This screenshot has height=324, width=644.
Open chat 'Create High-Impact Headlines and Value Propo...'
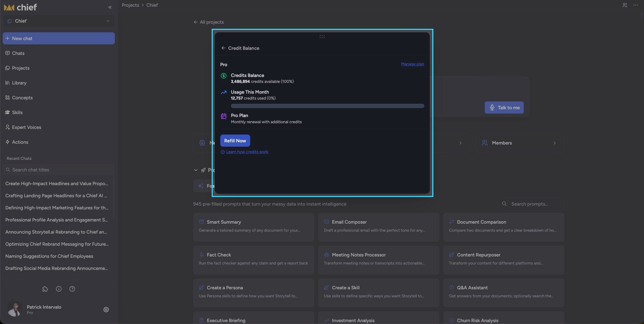tap(56, 184)
